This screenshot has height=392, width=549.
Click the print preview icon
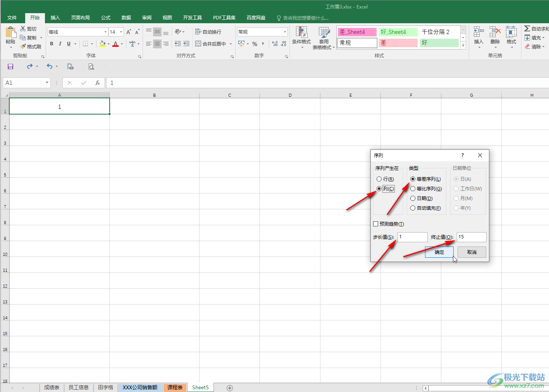[91, 67]
